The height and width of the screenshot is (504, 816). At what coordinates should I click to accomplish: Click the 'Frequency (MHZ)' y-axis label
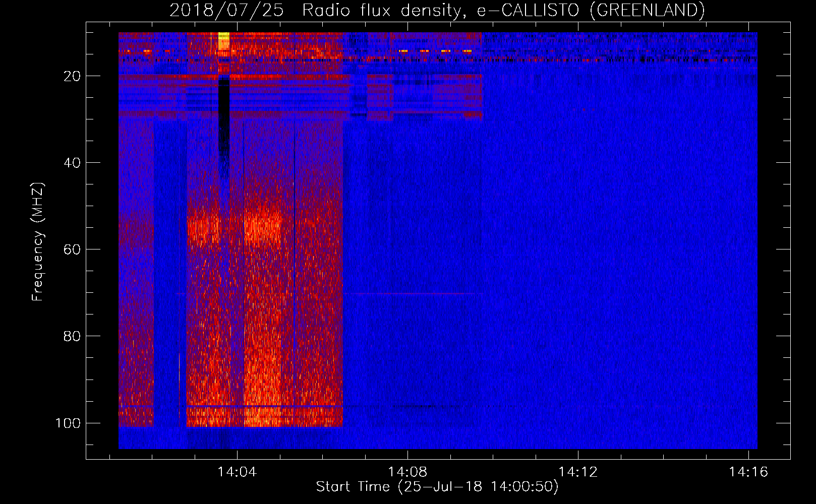38,242
